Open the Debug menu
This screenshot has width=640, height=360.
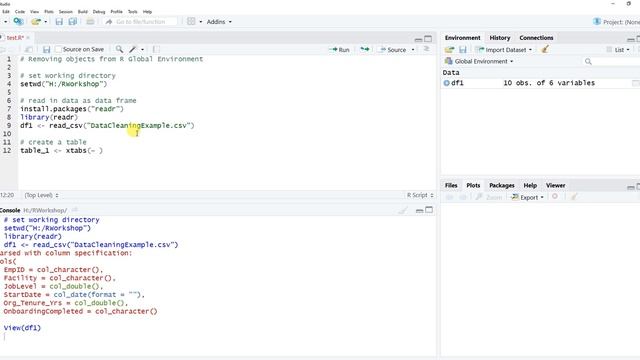99,12
